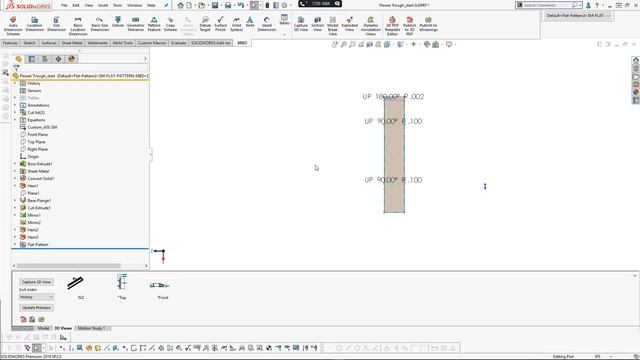Screen dimensions: 640x360
Task: Select Hem1 in feature tree
Action: [x=33, y=186]
